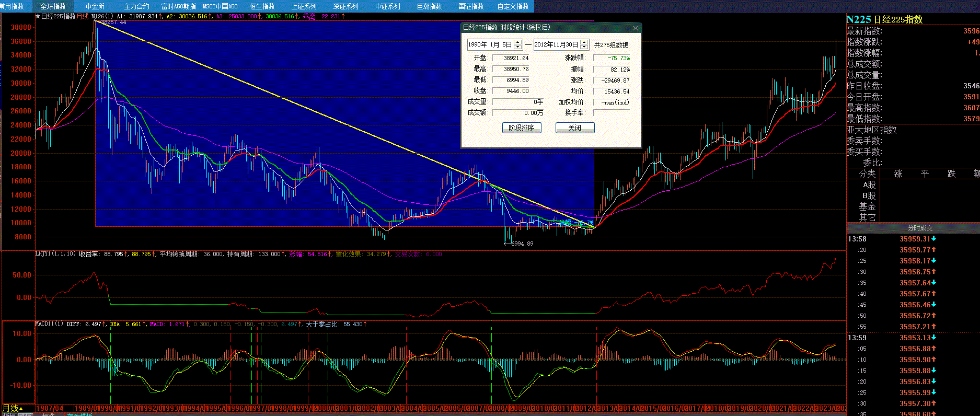The image size is (980, 416).
Task: Select the 恒生指数 tab
Action: [x=262, y=6]
